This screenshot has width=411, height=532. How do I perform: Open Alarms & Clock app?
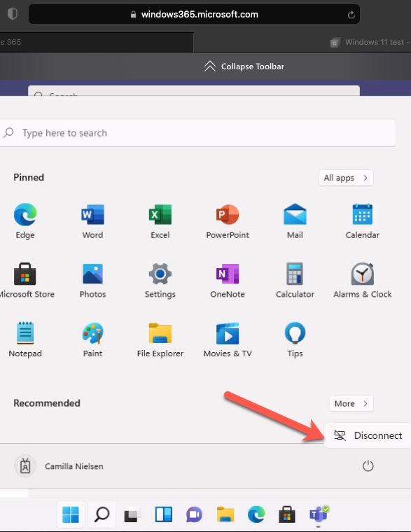point(363,280)
